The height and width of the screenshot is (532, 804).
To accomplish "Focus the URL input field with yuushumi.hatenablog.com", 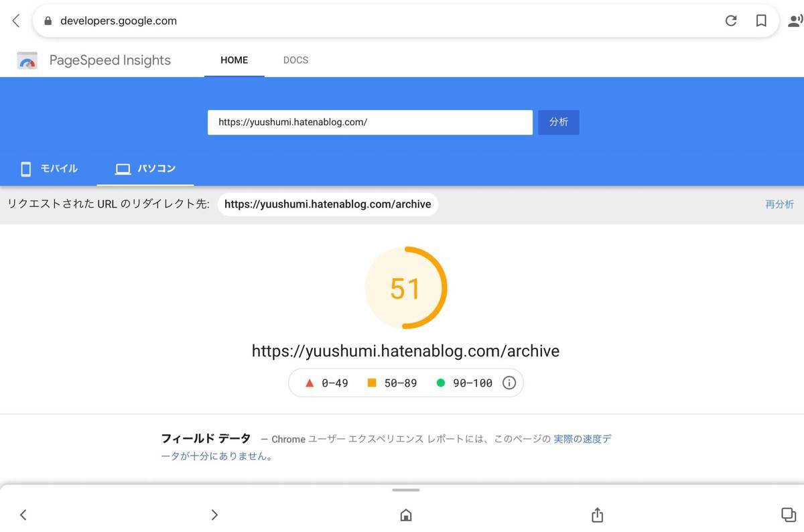I will pyautogui.click(x=370, y=123).
